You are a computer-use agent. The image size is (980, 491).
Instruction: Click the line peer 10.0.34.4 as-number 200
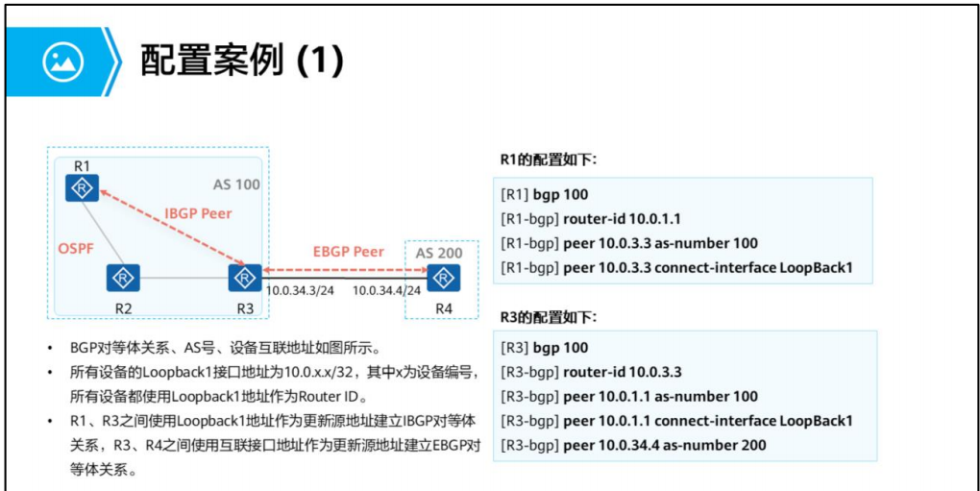[633, 446]
